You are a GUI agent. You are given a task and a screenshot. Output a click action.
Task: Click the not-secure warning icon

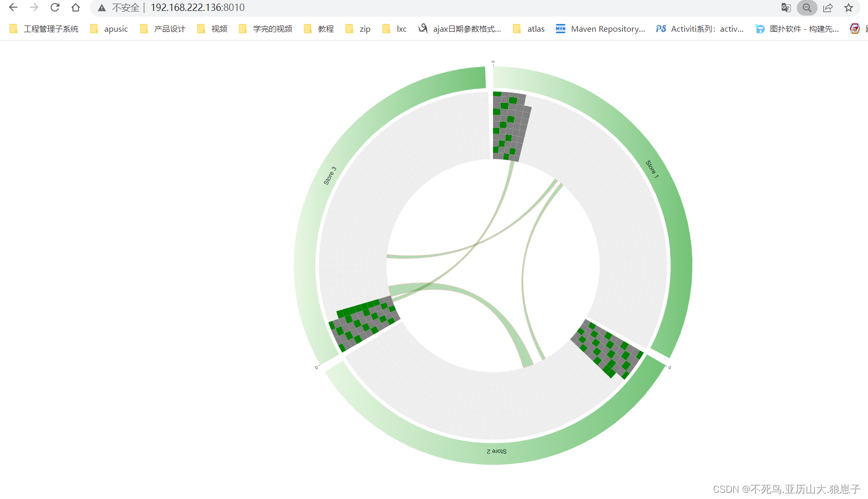point(102,8)
